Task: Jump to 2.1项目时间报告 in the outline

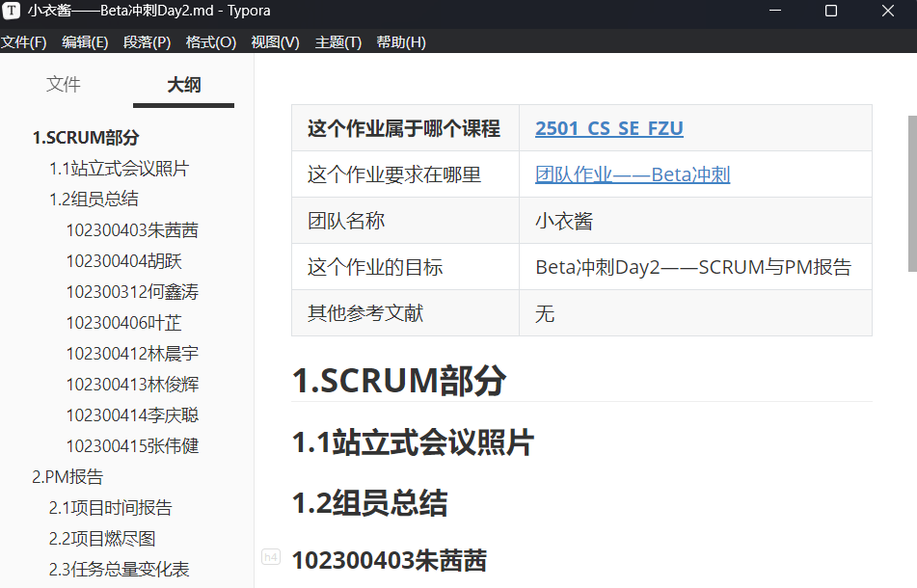Action: [111, 508]
